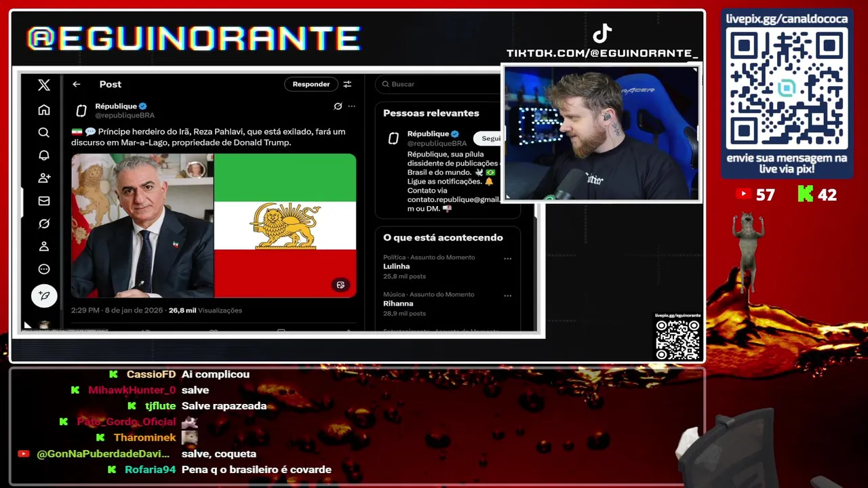Click the compose post feather button
The height and width of the screenshot is (488, 868).
(x=44, y=296)
